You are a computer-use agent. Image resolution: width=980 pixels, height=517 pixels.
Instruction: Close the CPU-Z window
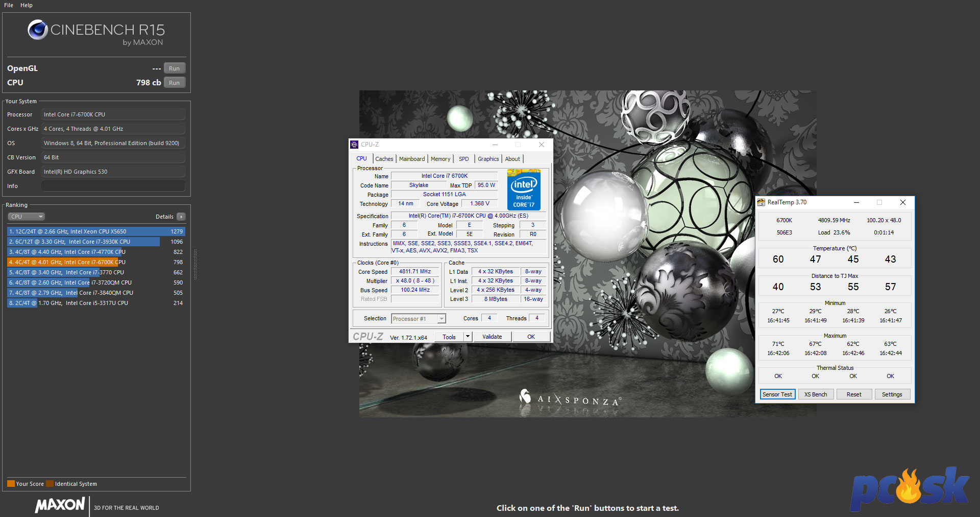[542, 145]
